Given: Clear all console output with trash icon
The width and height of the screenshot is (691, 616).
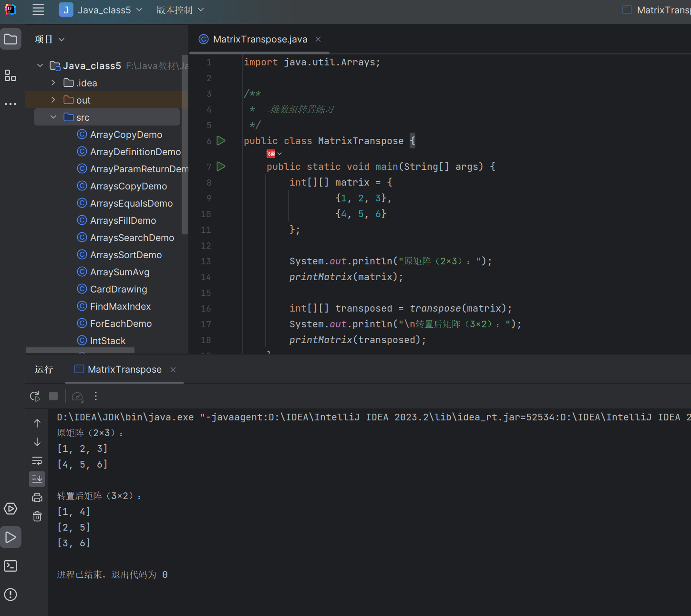Looking at the screenshot, I should pos(37,516).
